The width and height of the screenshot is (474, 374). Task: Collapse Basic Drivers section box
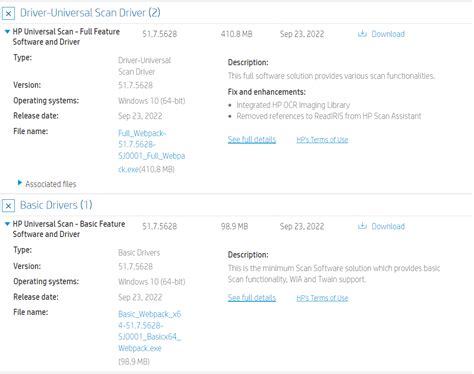click(8, 206)
